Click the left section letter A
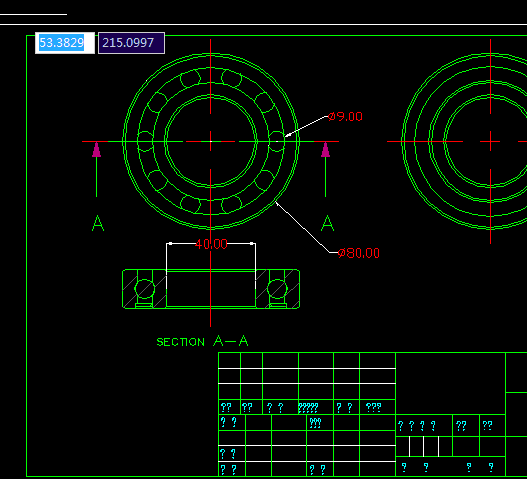Screen dimensions: 527x479 pyautogui.click(x=98, y=223)
